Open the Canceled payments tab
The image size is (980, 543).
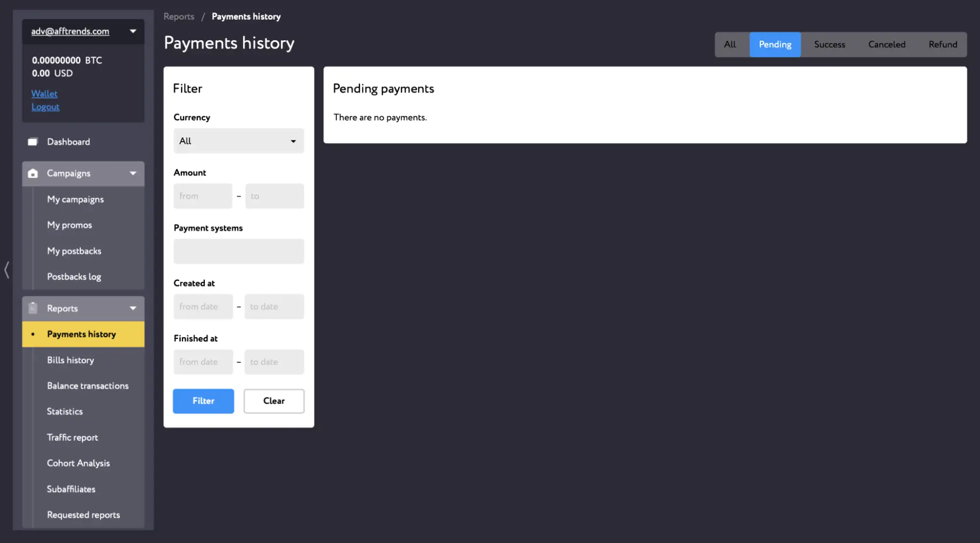887,45
